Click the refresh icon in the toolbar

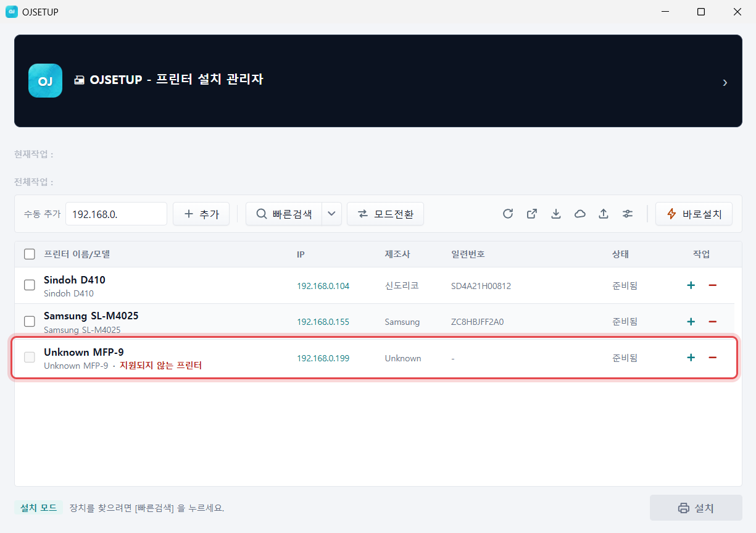[x=508, y=214]
